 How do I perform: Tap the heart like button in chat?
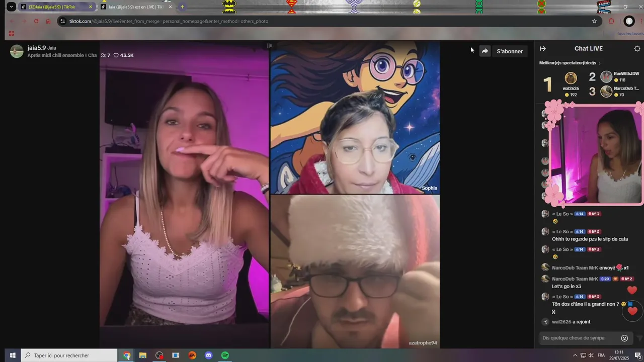632,311
